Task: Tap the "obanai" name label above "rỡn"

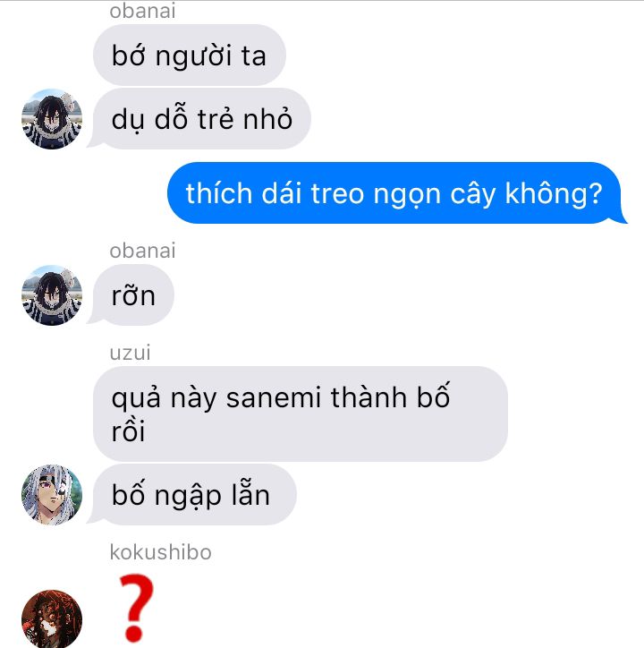Action: coord(142,251)
